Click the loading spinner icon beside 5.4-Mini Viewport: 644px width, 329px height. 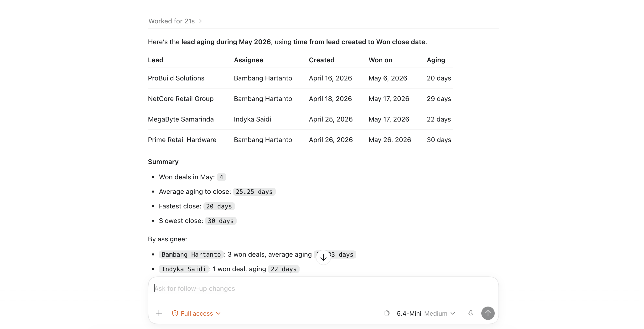click(386, 313)
